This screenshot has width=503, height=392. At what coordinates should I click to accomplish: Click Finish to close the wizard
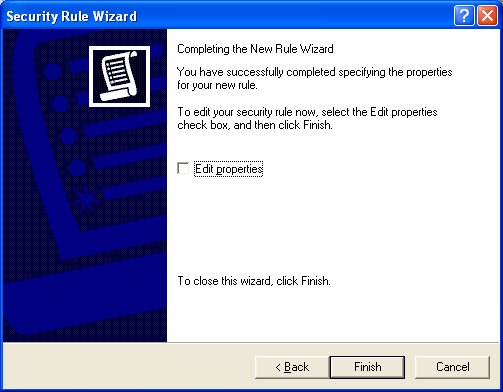pyautogui.click(x=367, y=367)
